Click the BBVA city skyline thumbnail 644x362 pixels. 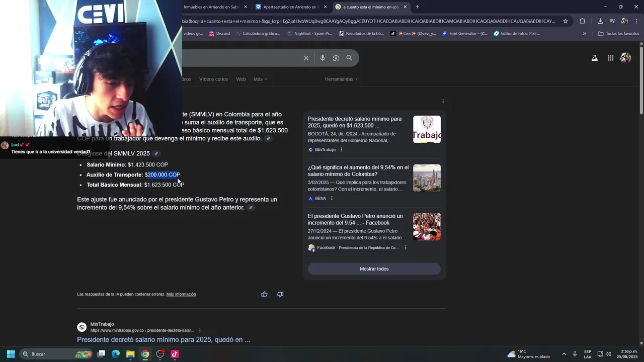click(x=427, y=178)
